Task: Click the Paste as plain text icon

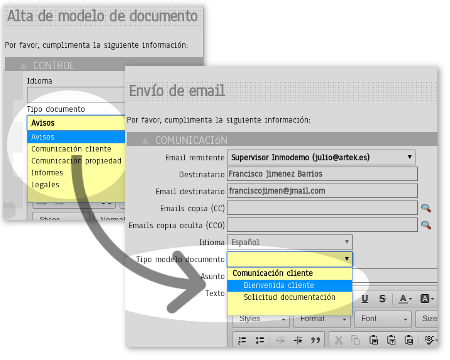Action: [391, 340]
